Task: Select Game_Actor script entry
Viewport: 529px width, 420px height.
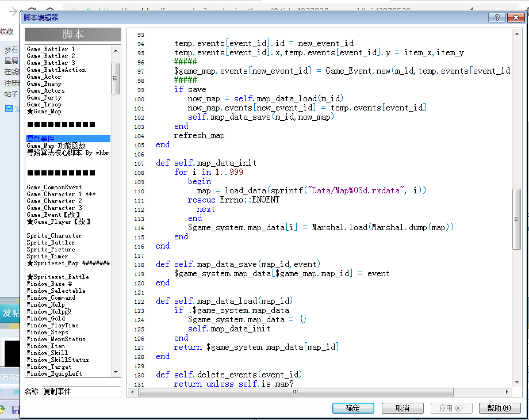Action: (x=44, y=77)
